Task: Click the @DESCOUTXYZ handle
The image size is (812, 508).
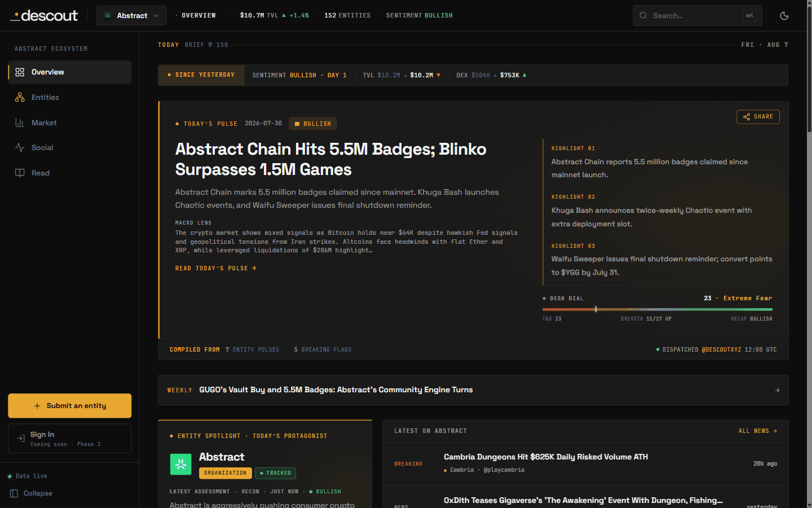Action: (x=721, y=350)
